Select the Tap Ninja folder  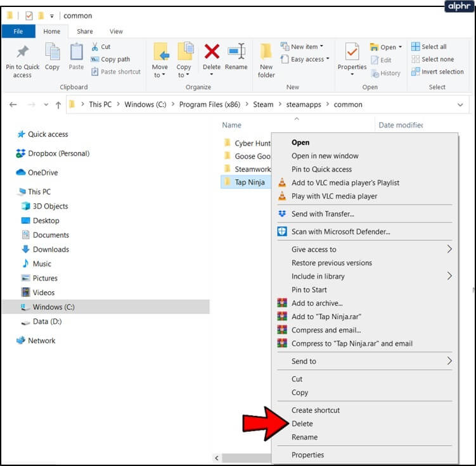point(246,182)
